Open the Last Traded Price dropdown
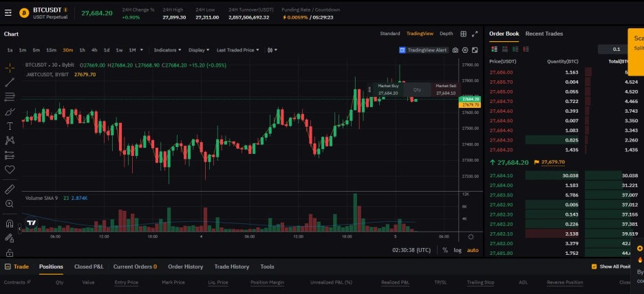The height and width of the screenshot is (294, 644). pyautogui.click(x=238, y=50)
